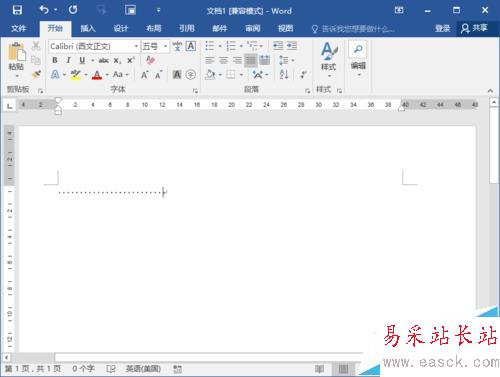This screenshot has height=377, width=500.
Task: Copy the selection with the copy icon
Action: coord(36,60)
